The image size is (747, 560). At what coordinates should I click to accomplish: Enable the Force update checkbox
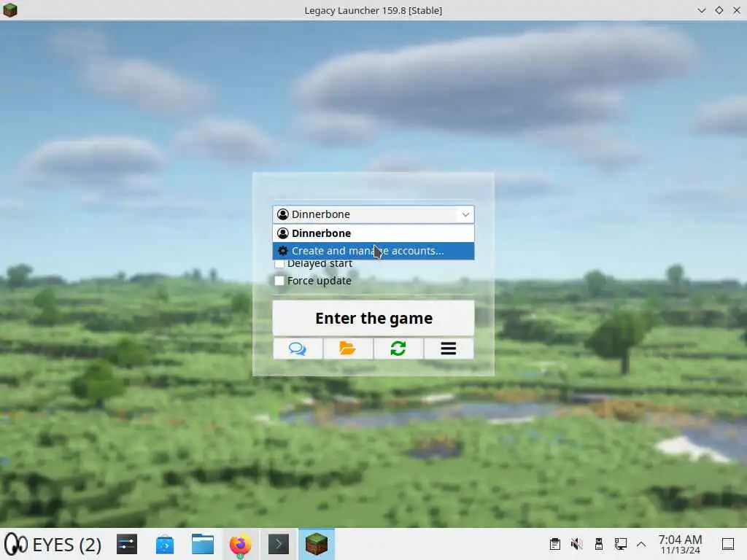click(x=279, y=281)
